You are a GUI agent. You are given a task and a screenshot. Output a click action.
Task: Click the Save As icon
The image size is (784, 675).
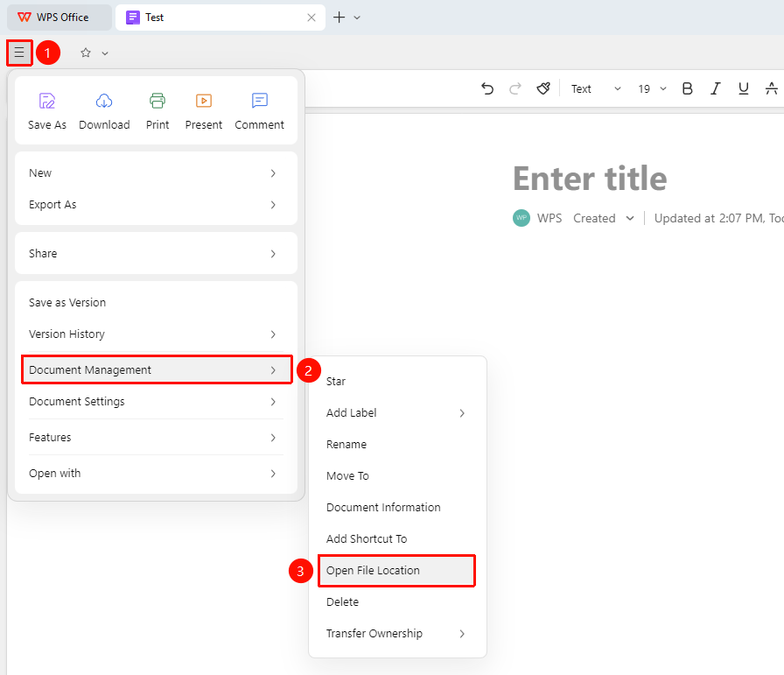[x=47, y=101]
